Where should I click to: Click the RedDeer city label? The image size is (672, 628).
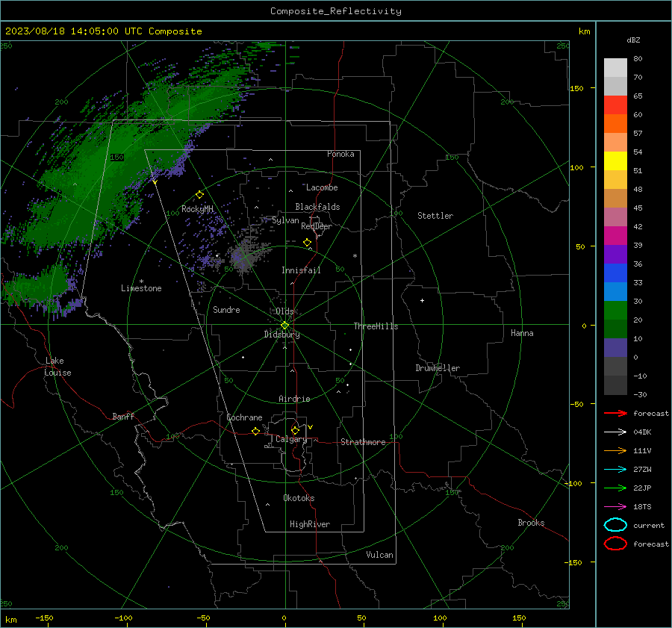coord(317,226)
